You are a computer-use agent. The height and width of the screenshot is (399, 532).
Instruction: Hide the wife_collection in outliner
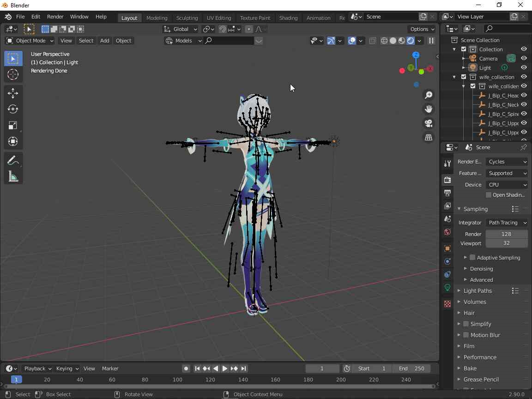(524, 77)
